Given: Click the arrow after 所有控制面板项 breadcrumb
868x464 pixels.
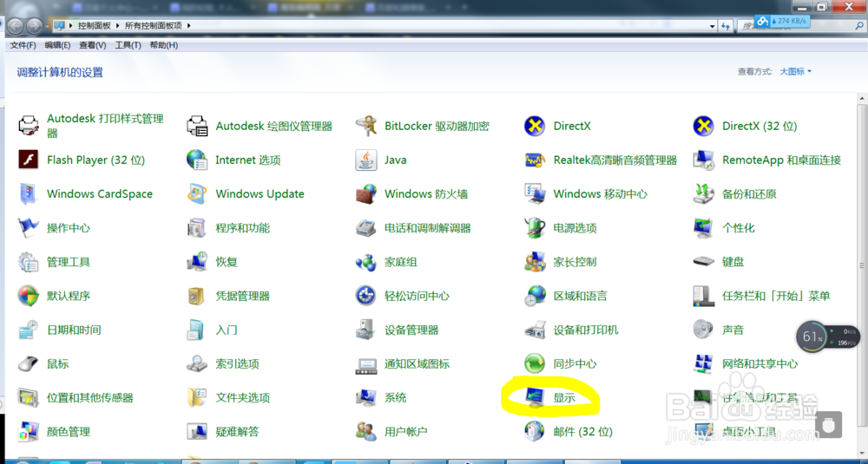Looking at the screenshot, I should point(188,25).
